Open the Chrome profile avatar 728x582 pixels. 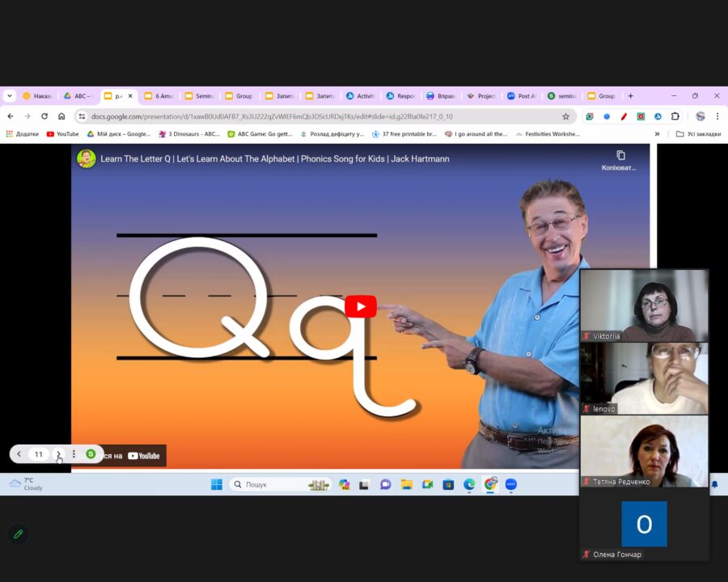coord(700,116)
